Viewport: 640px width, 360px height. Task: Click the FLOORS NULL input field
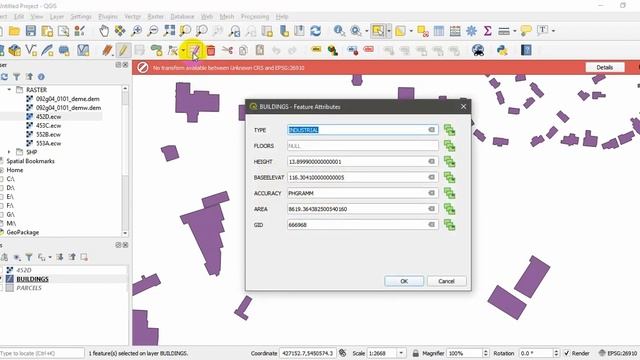(362, 146)
